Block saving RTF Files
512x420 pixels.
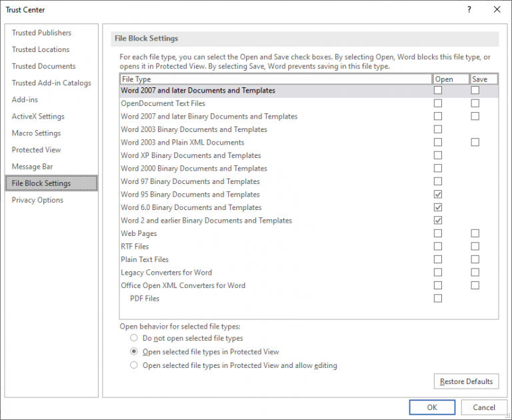[475, 246]
